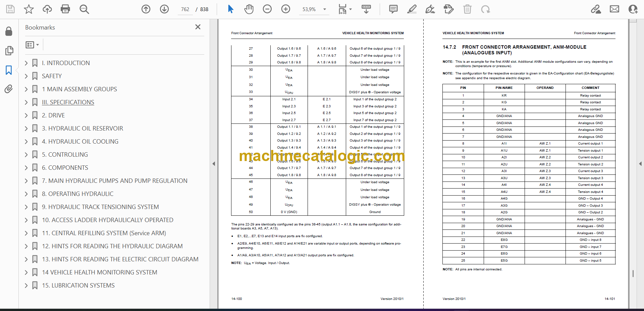Expand the 2. DRIVE bookmark
Screen dimensions: 644x311
click(26, 115)
